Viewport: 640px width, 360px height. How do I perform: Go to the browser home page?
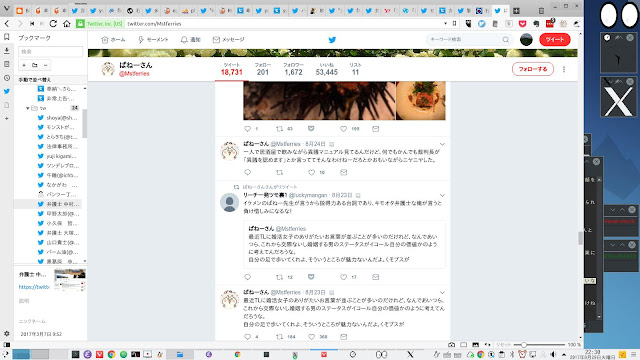[67, 24]
